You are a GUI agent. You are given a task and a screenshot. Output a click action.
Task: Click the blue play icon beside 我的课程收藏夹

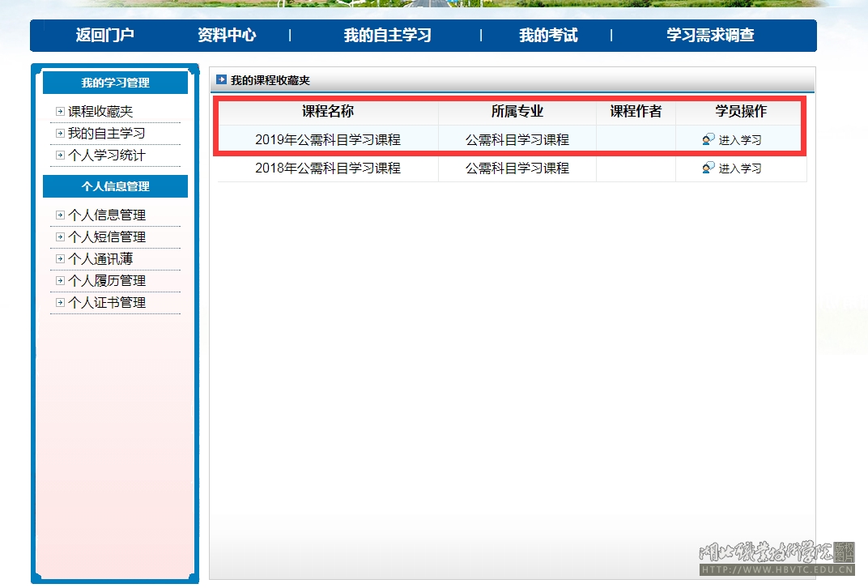click(x=221, y=80)
